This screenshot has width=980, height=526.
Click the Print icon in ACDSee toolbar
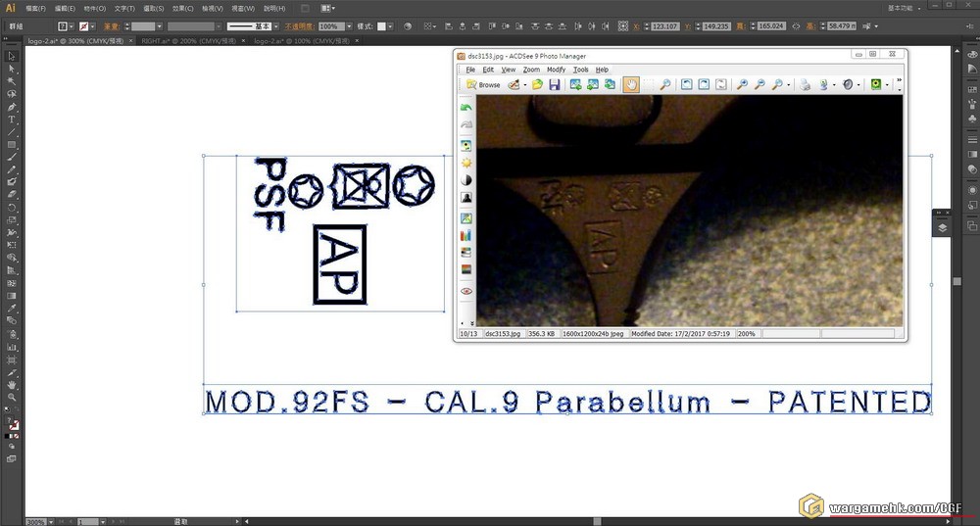click(x=805, y=85)
